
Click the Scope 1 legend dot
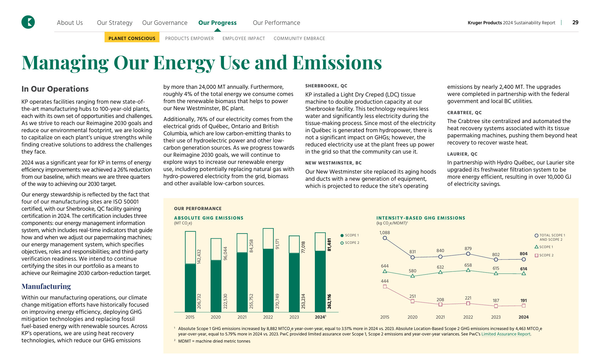[x=342, y=235]
